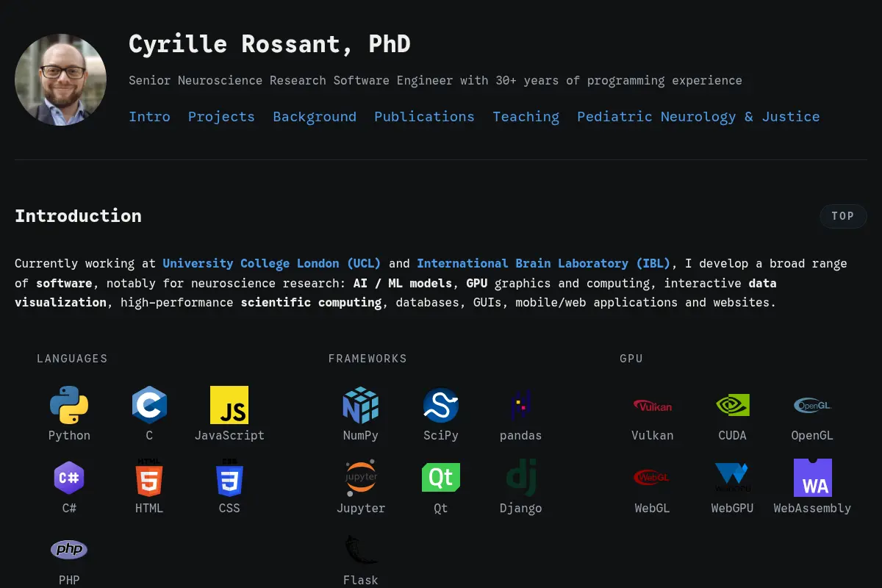Click the Jupyter logo icon
Image resolution: width=882 pixels, height=588 pixels.
(x=361, y=478)
